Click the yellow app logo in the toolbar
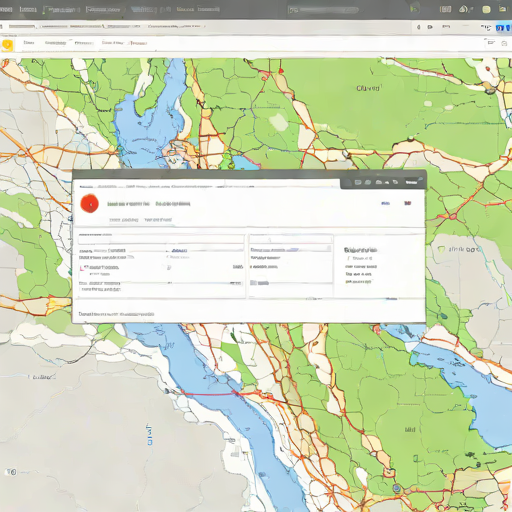The width and height of the screenshot is (512, 512). tap(7, 45)
